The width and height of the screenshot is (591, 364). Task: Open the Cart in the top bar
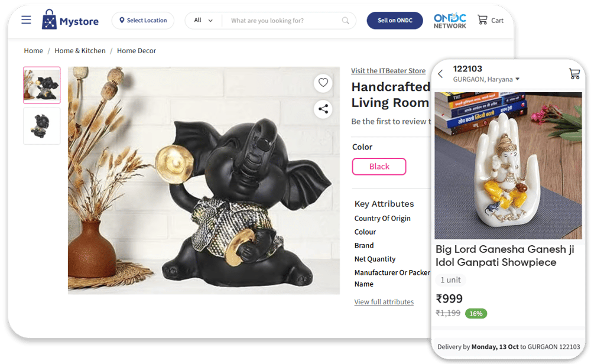(x=491, y=20)
